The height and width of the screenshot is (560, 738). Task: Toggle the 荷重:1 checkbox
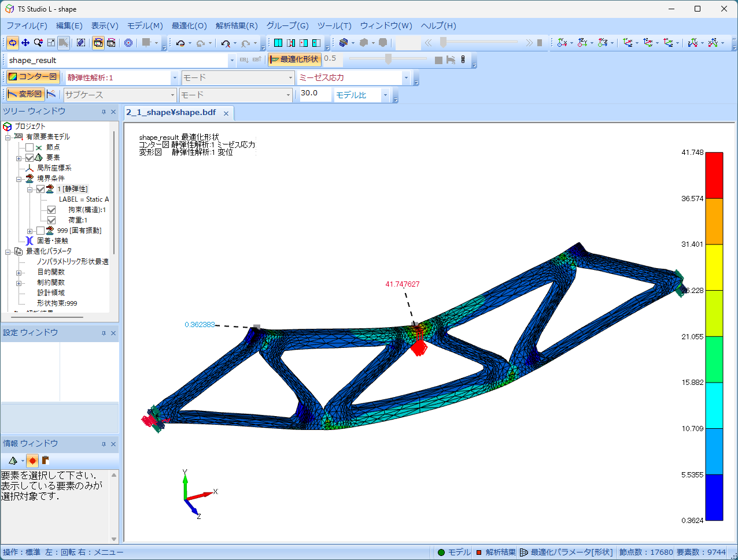point(51,220)
